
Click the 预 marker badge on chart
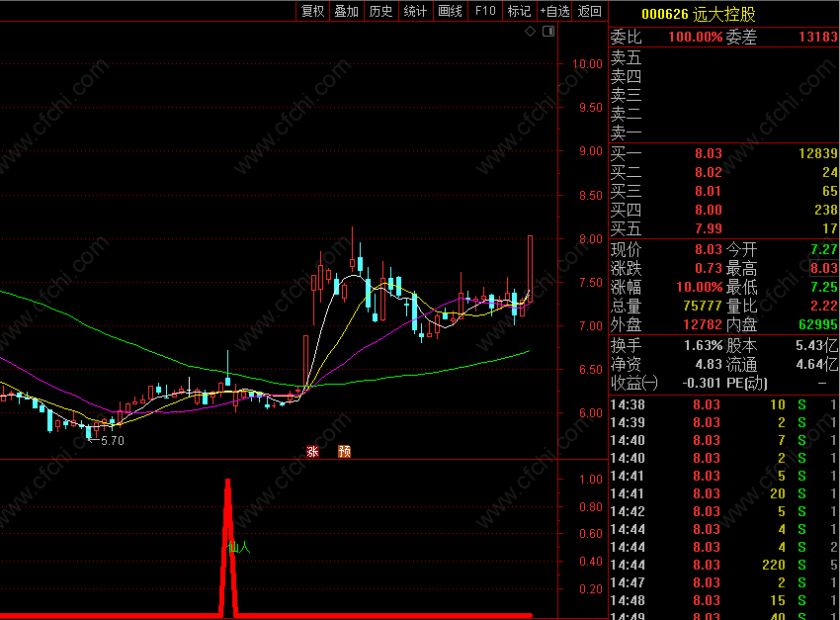click(x=345, y=451)
